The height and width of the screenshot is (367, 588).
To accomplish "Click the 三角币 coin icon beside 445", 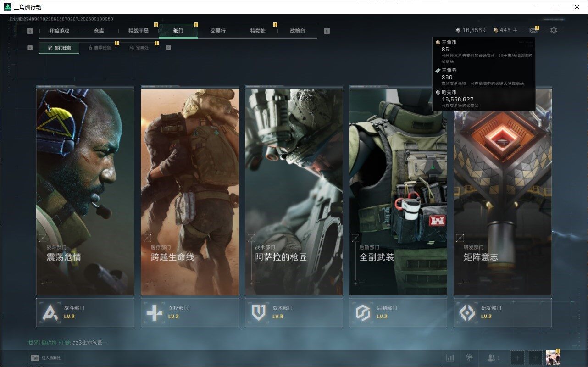I will pyautogui.click(x=496, y=30).
